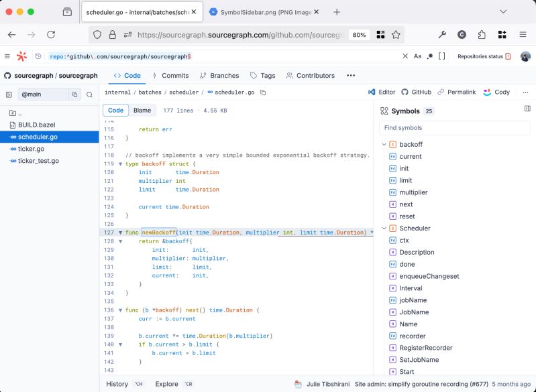
Task: Open the developer tools wrench icon
Action: tap(442, 34)
